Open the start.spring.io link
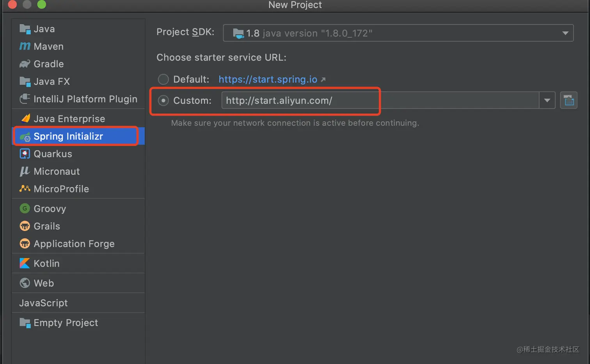Viewport: 590px width, 364px height. click(268, 80)
